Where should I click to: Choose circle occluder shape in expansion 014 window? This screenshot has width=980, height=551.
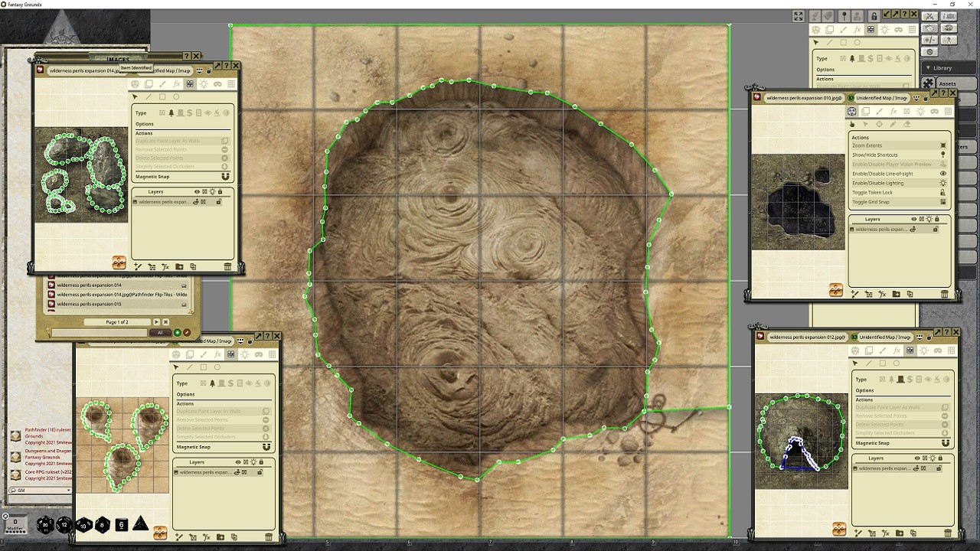click(x=176, y=97)
